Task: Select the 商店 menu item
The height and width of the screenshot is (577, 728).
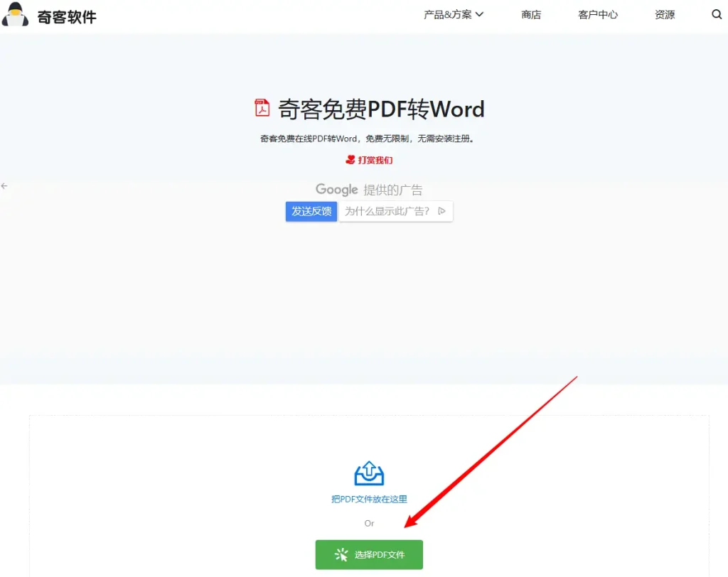Action: coord(531,14)
